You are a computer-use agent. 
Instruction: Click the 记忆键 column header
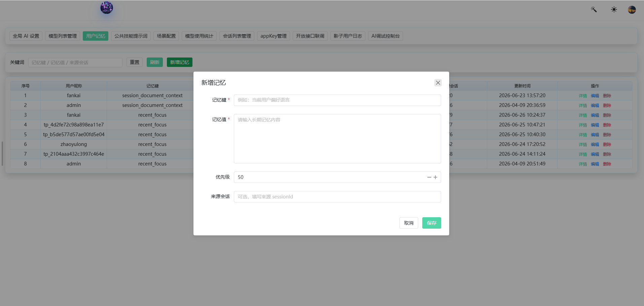coord(152,86)
